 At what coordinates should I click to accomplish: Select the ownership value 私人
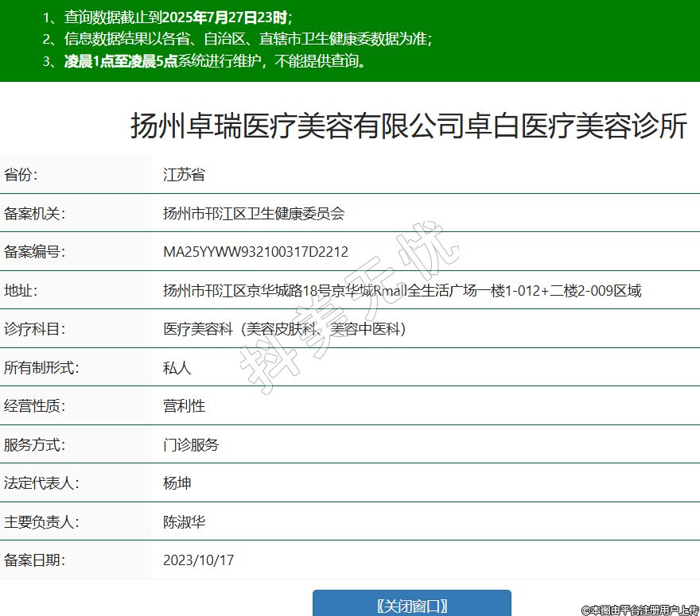[177, 368]
